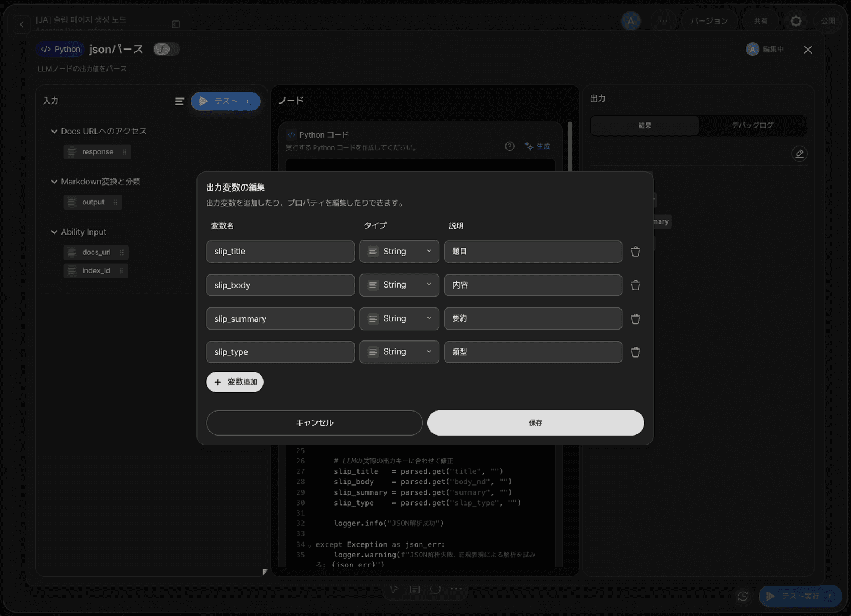Image resolution: width=851 pixels, height=616 pixels.
Task: Select the output input variable
Action: coord(93,202)
